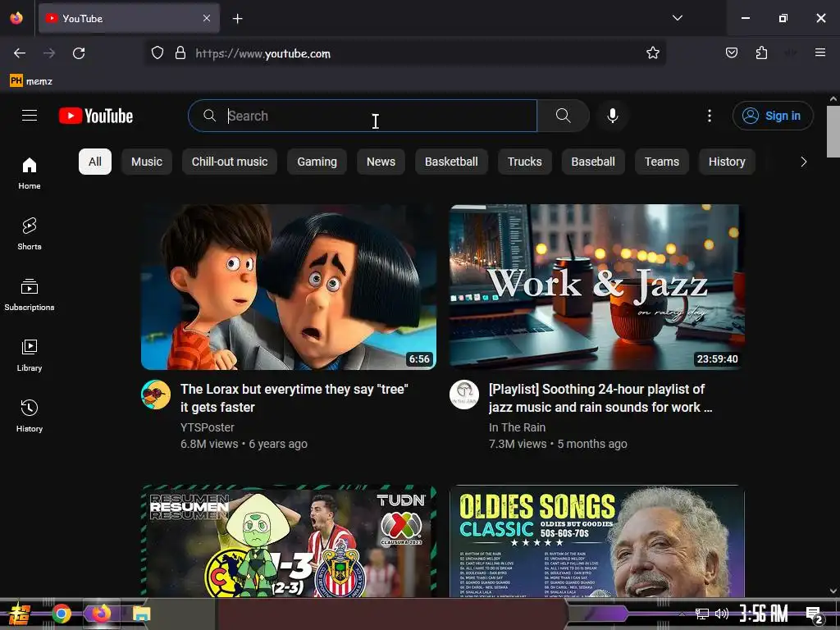Screen dimensions: 840x630
Task: Reload the page with the refresh icon
Action: pyautogui.click(x=79, y=53)
